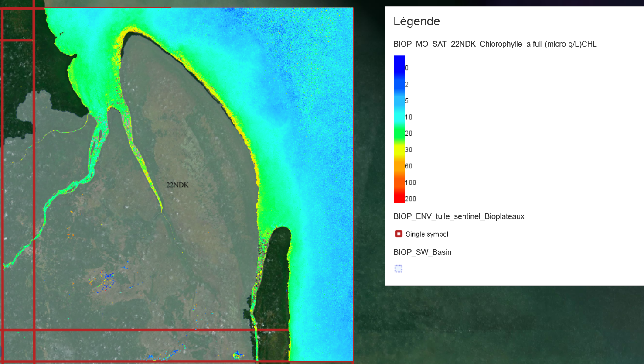This screenshot has width=644, height=364.
Task: Click the dashed blue BIOP_SW_Basin symbol
Action: pos(399,269)
